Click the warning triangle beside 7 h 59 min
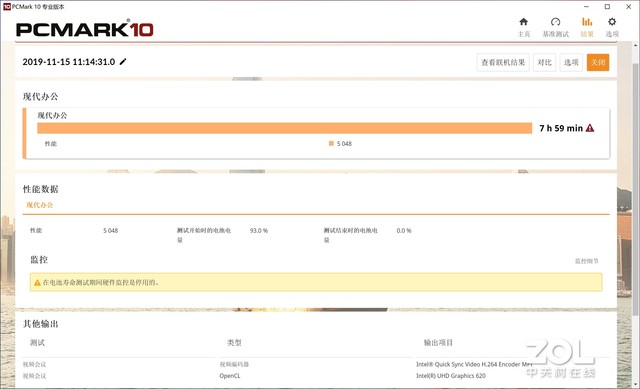 [x=590, y=128]
